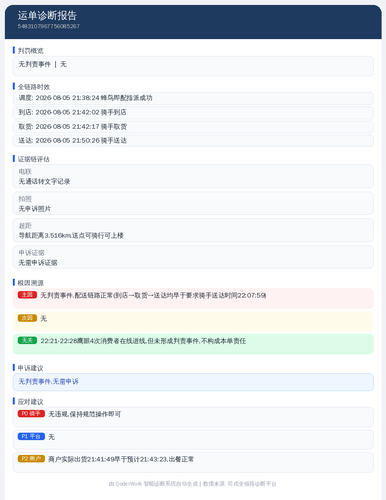Click the 超距 evidence label

(x=25, y=226)
